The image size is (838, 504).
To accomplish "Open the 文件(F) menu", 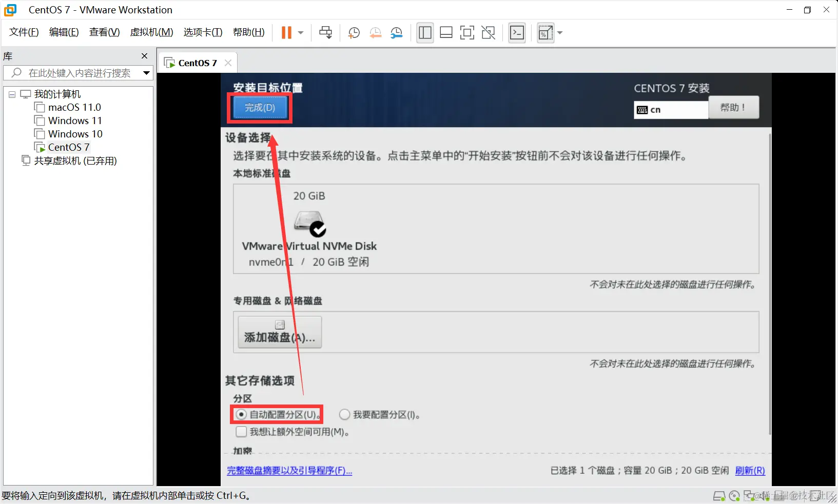I will [x=24, y=32].
